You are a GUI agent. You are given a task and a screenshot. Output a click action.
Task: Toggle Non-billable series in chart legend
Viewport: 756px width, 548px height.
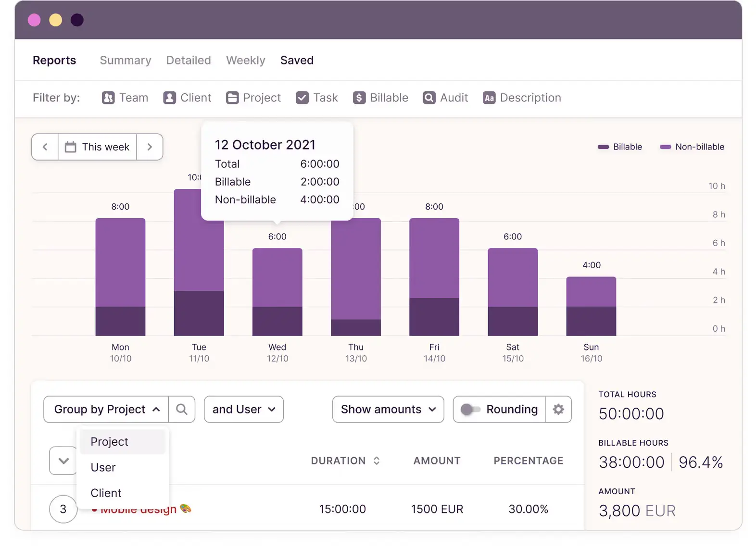[x=693, y=147]
